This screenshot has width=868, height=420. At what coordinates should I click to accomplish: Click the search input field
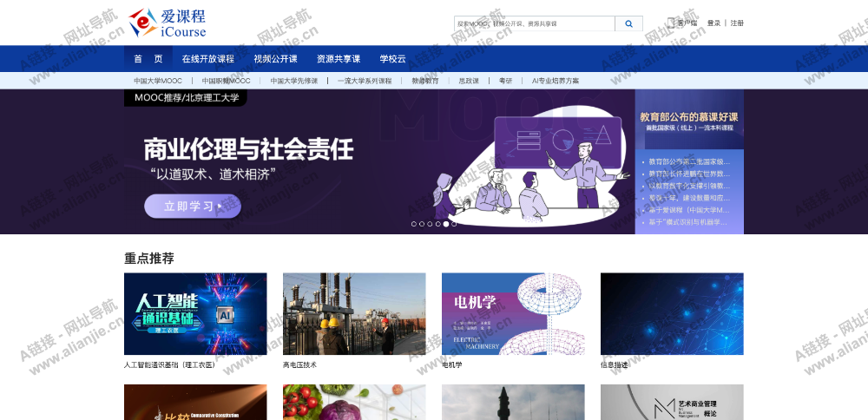534,23
